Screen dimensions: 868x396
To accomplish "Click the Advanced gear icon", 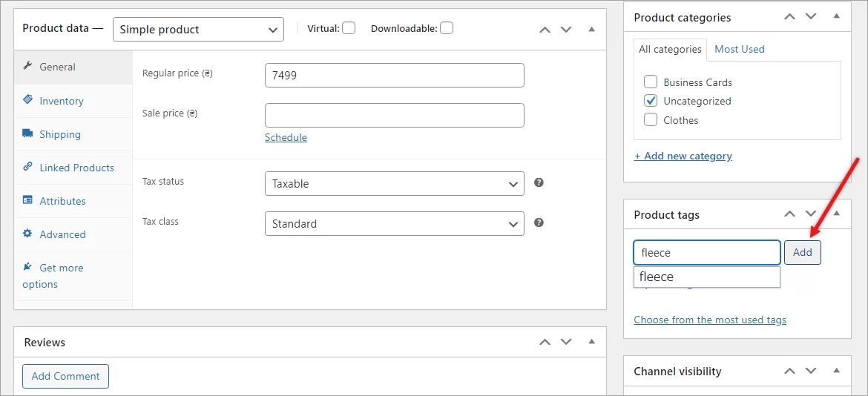I will (x=28, y=234).
